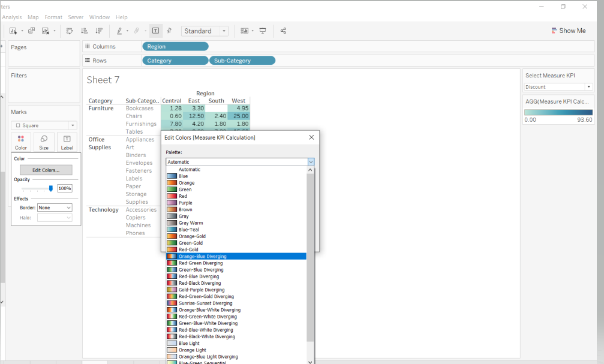
Task: Click the Share workbook icon
Action: pos(283,31)
